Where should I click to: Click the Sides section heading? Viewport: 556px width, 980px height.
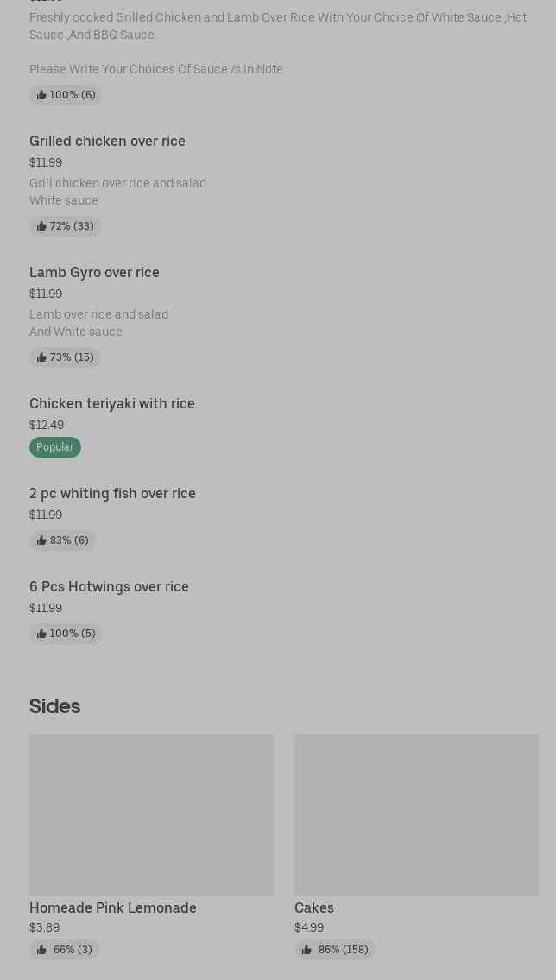(x=54, y=706)
